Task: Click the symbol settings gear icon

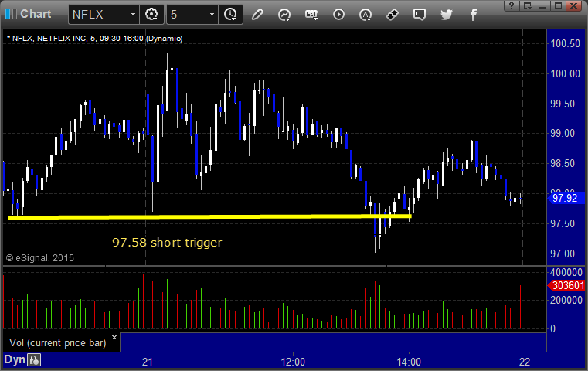Action: [x=151, y=15]
